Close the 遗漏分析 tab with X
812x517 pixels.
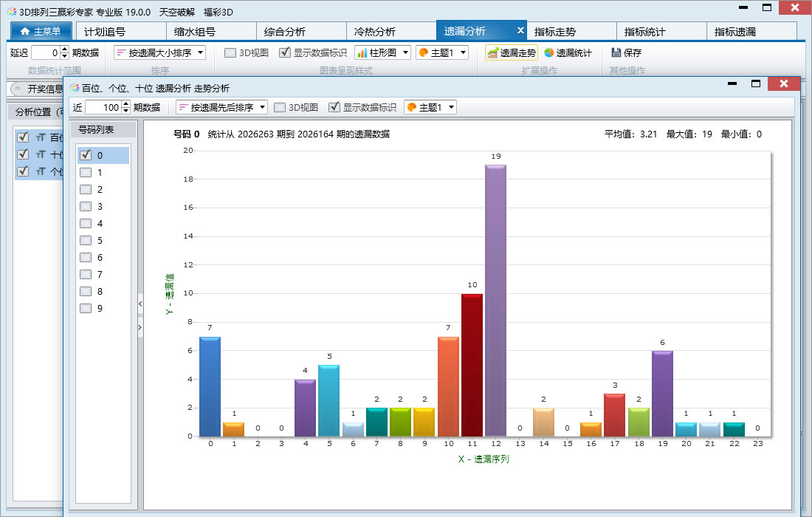(x=520, y=30)
